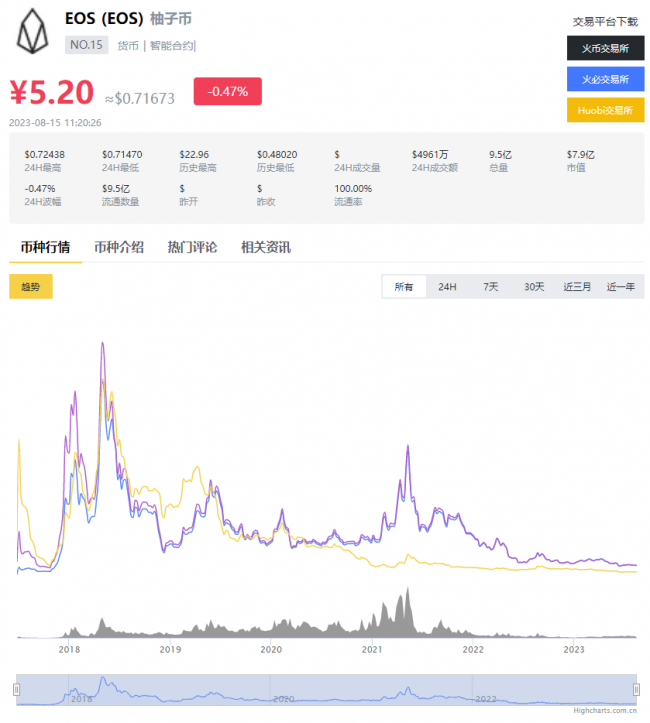
Task: Click the $0.71470 24H最低 value
Action: point(122,154)
